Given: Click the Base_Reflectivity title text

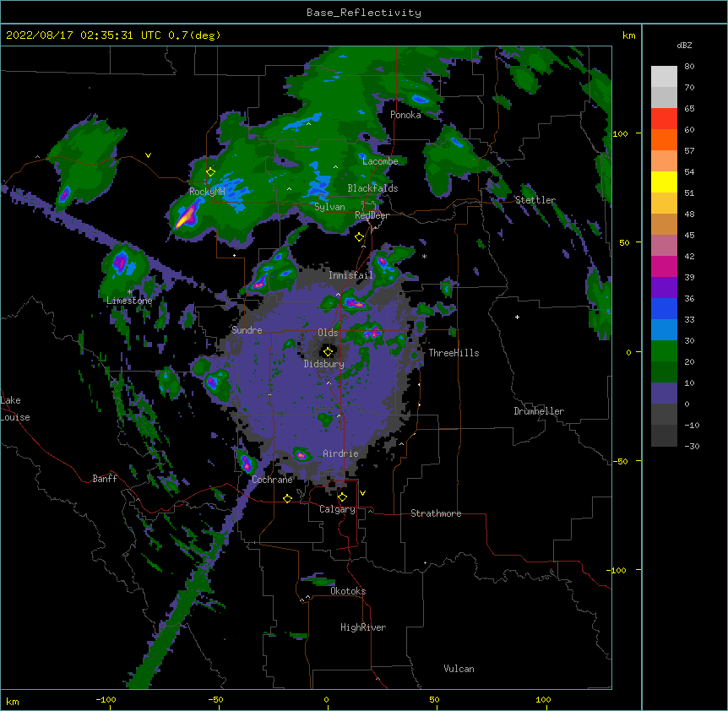Looking at the screenshot, I should tap(364, 13).
